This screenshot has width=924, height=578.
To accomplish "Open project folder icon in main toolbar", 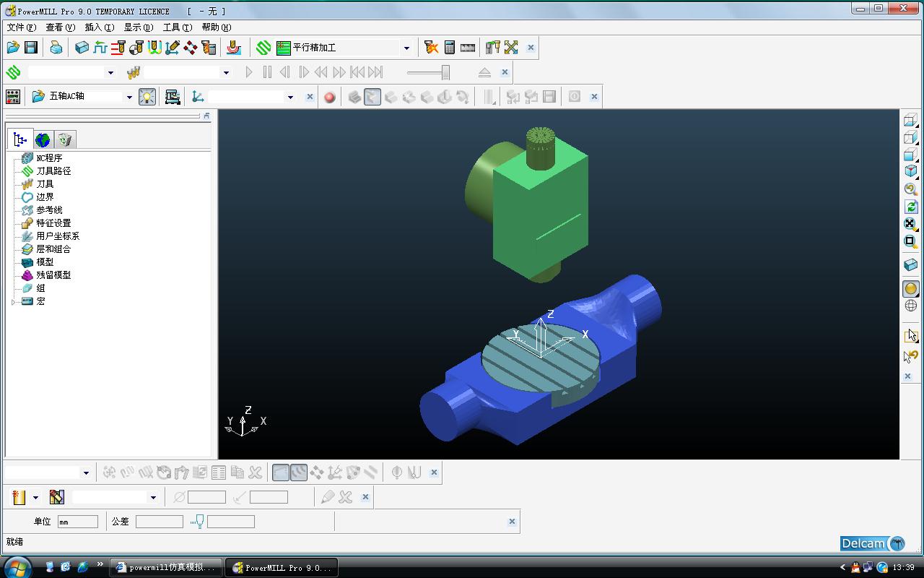I will (x=13, y=48).
